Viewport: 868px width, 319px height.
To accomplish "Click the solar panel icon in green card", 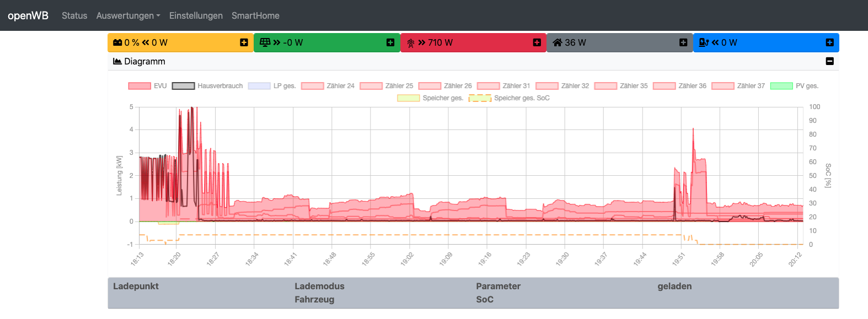I will pos(265,42).
